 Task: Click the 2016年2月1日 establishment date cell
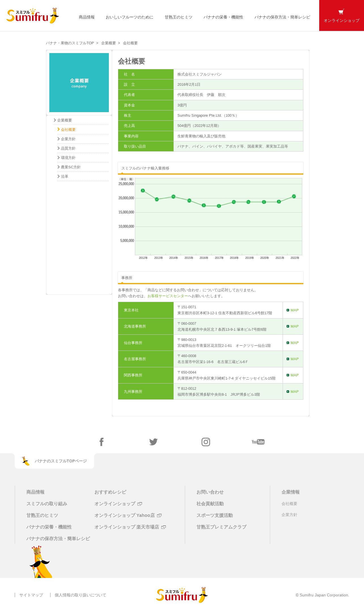238,85
